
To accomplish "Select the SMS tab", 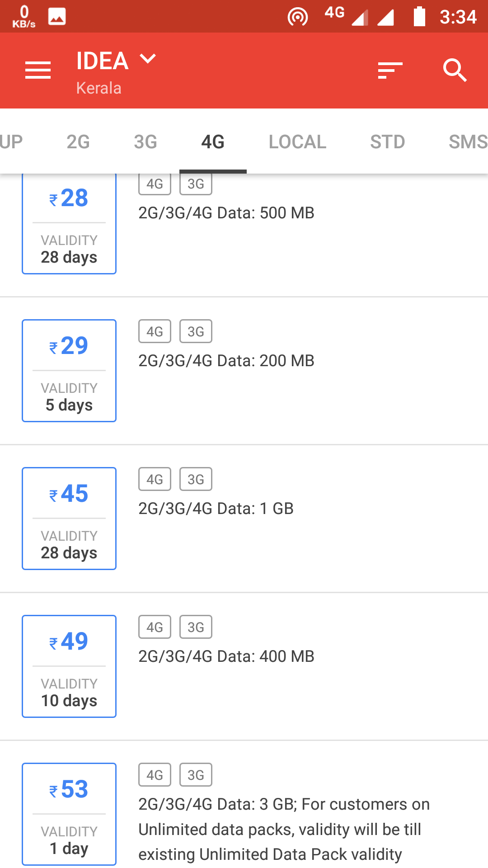I will tap(468, 142).
